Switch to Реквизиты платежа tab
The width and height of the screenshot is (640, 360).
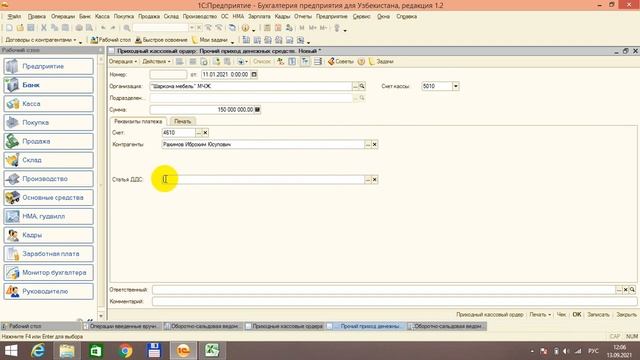(x=138, y=121)
